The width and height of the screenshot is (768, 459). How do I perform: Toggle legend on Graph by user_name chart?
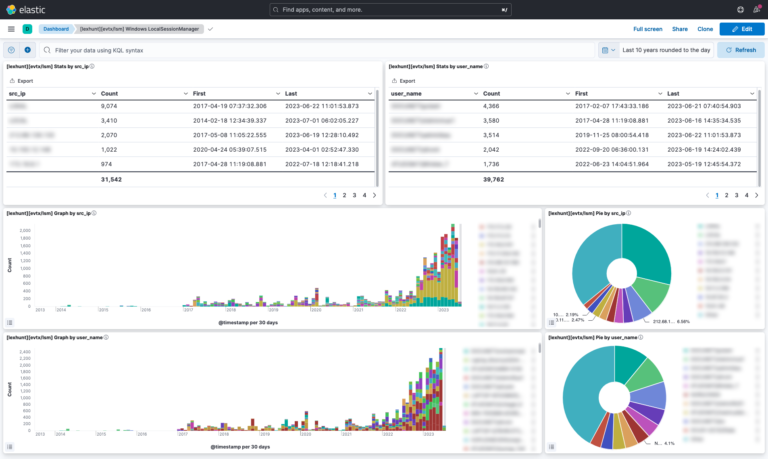click(10, 446)
